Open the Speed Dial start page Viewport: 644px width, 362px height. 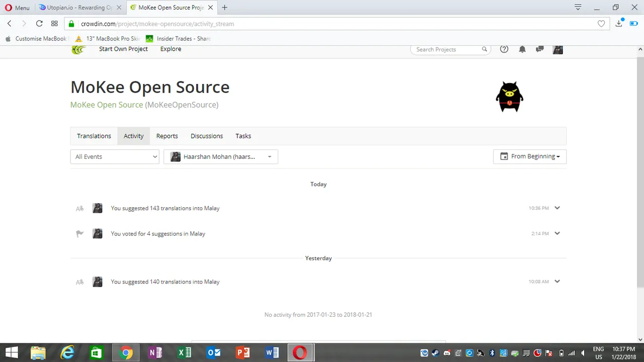click(x=54, y=24)
